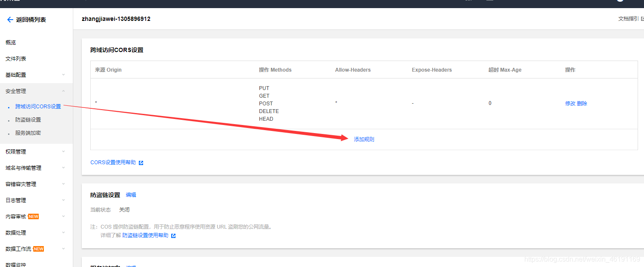The image size is (644, 267).
Task: Open 防盗链设置使用帮助 link
Action: 145,235
